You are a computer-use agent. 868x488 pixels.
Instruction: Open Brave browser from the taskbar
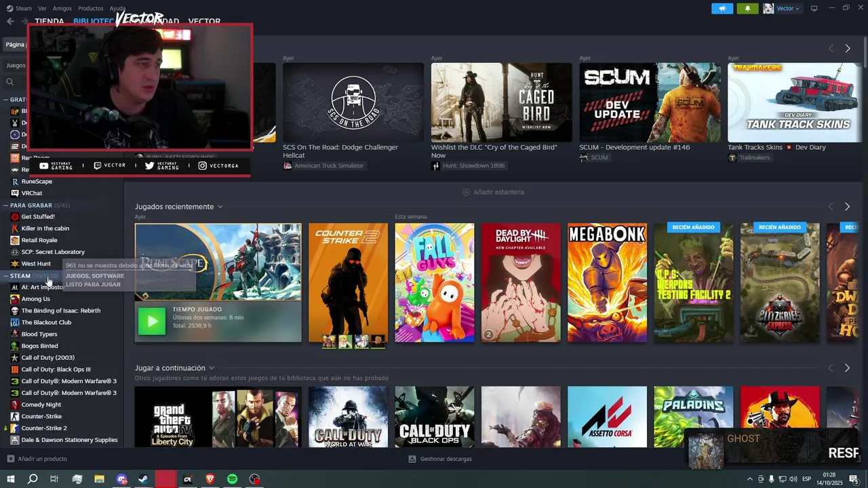210,479
